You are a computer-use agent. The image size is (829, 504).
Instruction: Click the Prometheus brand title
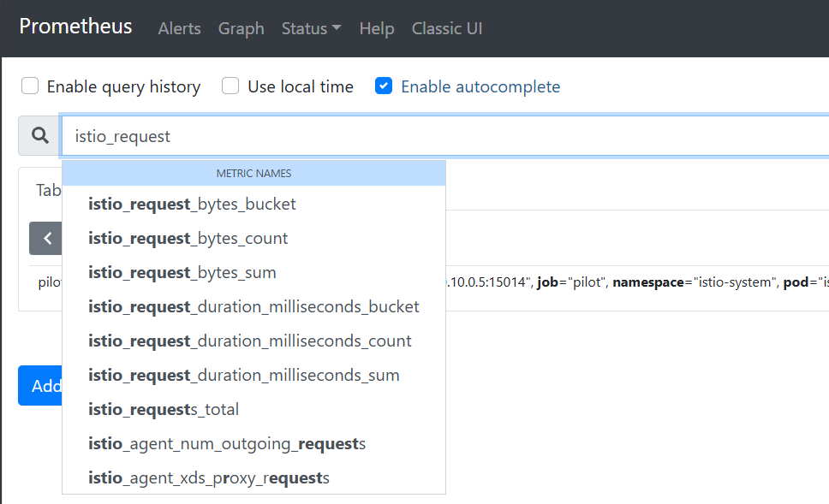(75, 27)
